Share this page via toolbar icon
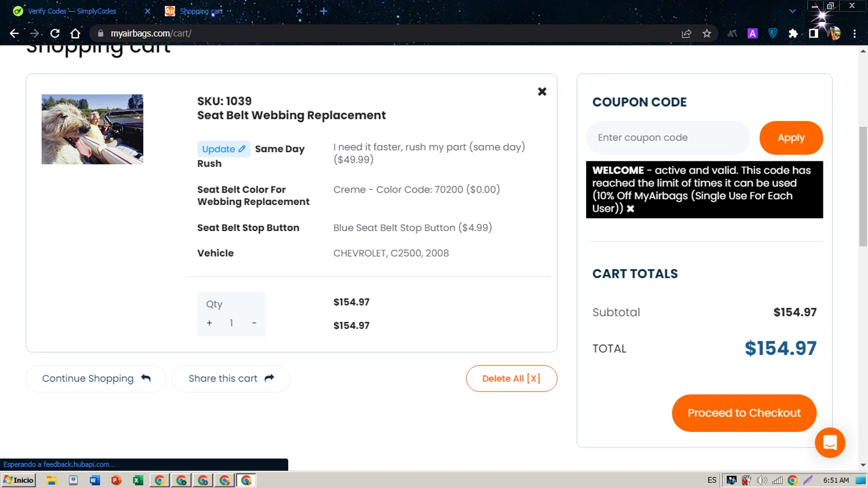The image size is (868, 488). coord(686,34)
